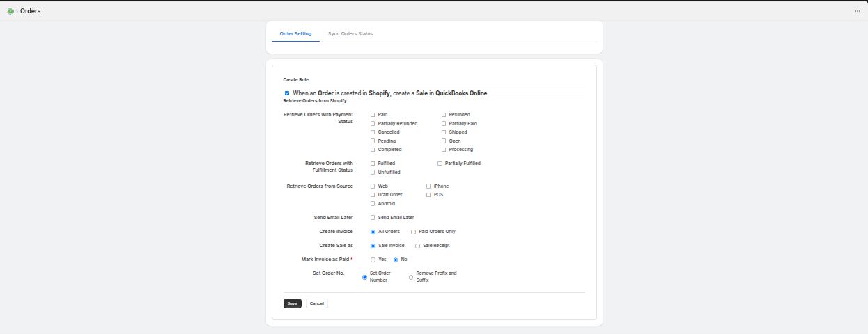Check the Refunded payment status

(x=444, y=114)
